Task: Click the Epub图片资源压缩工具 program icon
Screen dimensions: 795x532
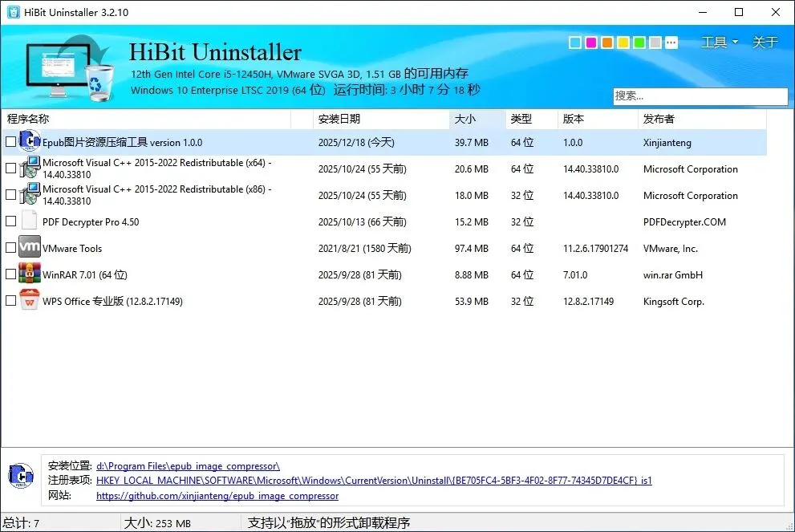Action: [30, 141]
